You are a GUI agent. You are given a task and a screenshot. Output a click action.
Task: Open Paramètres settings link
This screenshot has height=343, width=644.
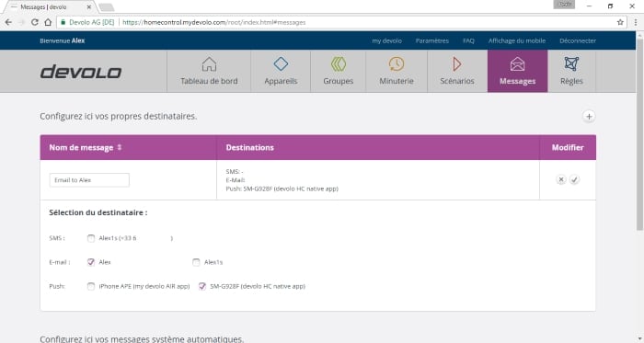click(x=432, y=40)
